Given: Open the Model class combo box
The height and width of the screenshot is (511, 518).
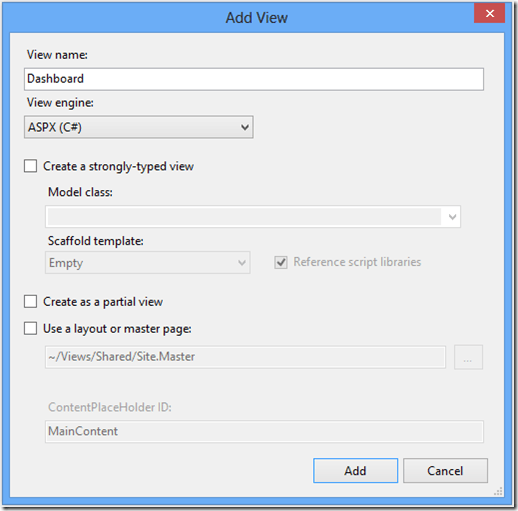Looking at the screenshot, I should point(253,217).
